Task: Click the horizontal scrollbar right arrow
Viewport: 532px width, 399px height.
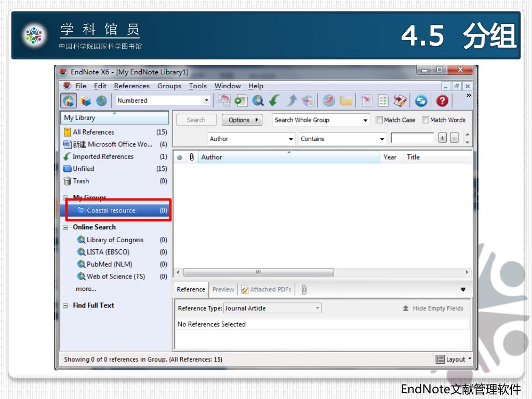Action: coord(467,272)
